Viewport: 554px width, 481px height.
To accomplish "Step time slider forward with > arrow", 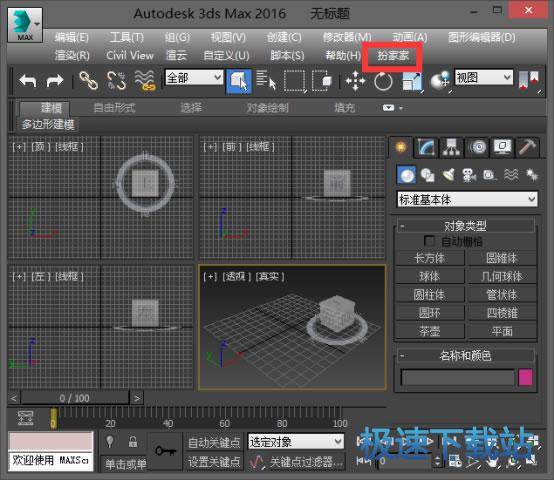I will click(x=137, y=399).
